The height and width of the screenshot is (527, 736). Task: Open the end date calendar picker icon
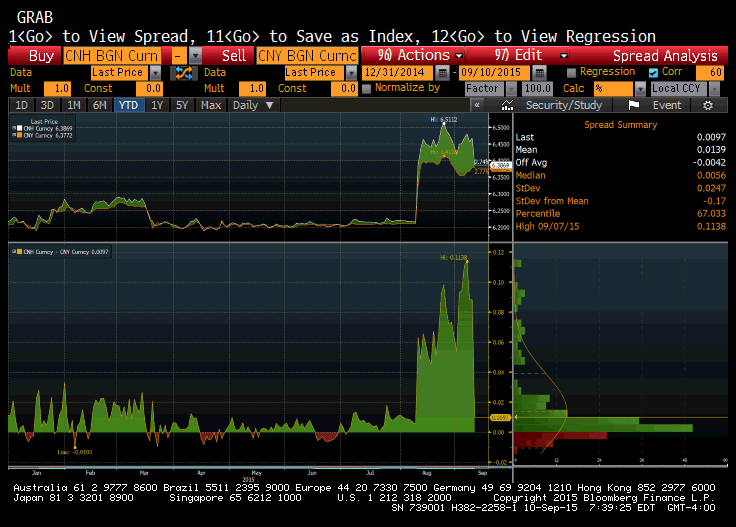coord(539,73)
